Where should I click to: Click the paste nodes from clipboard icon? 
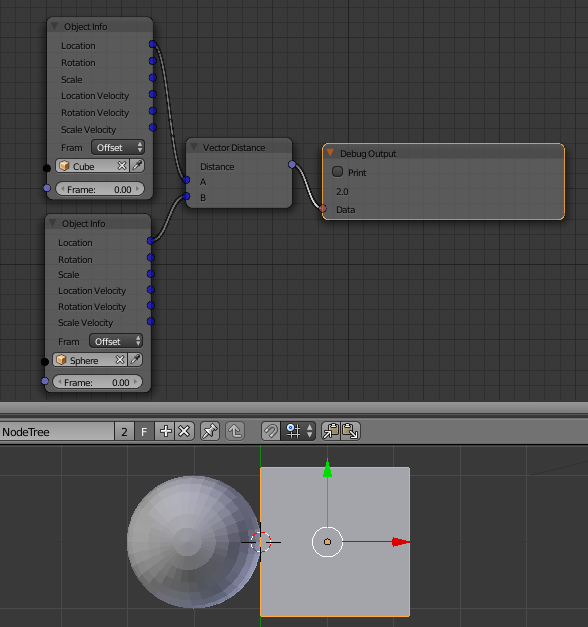(350, 431)
